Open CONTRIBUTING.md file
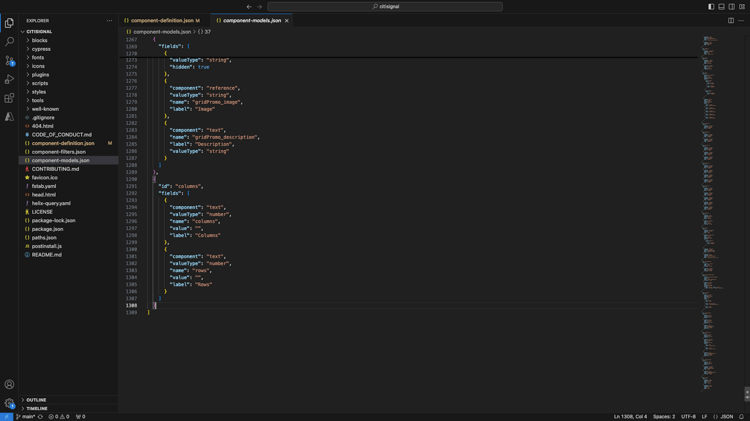Image resolution: width=750 pixels, height=421 pixels. pos(55,169)
